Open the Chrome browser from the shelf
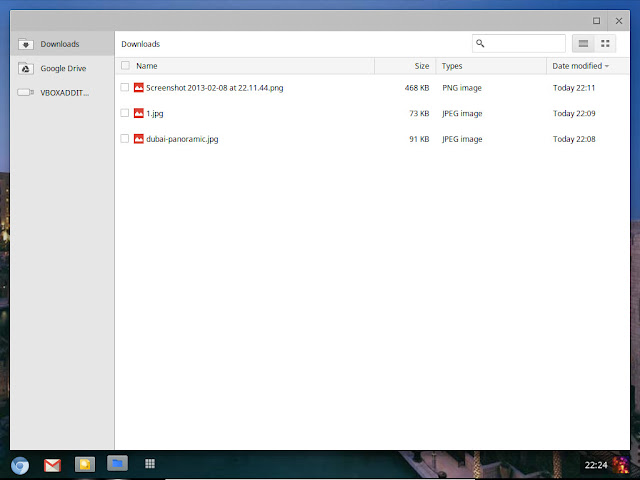Image resolution: width=640 pixels, height=480 pixels. pyautogui.click(x=20, y=465)
